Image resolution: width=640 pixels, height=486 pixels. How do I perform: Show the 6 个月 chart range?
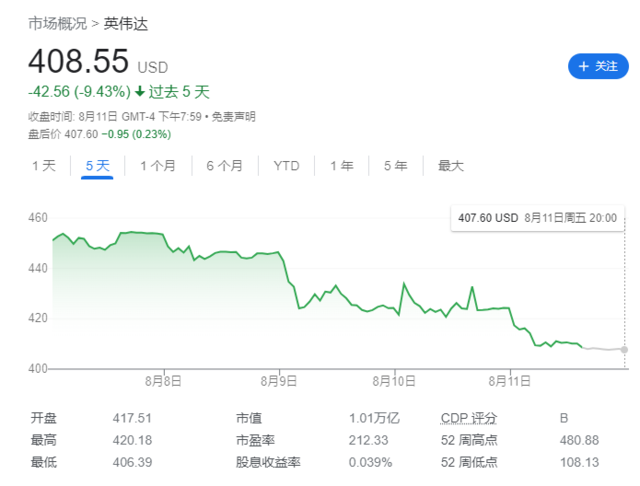coord(224,166)
